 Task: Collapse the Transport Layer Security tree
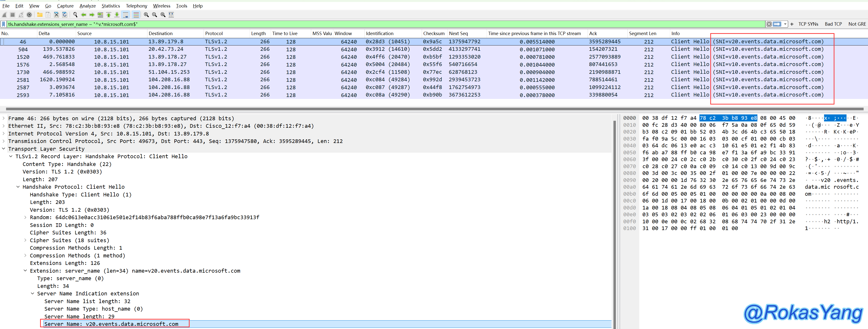coord(4,149)
